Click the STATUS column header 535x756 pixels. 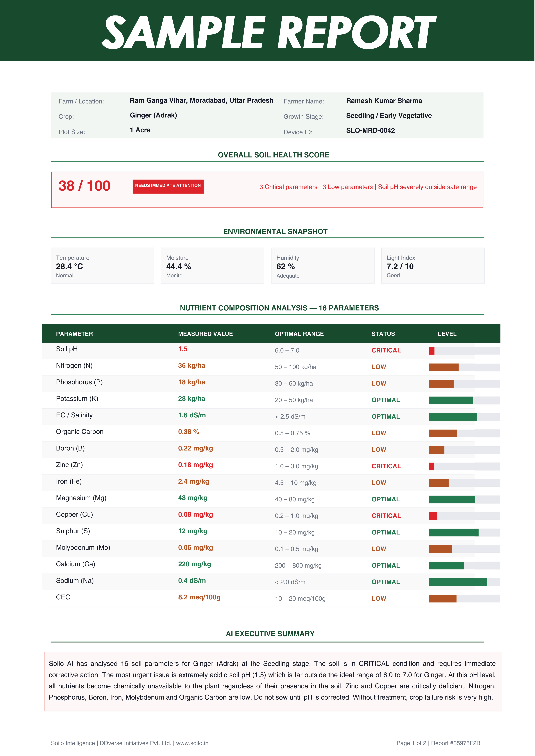(383, 334)
